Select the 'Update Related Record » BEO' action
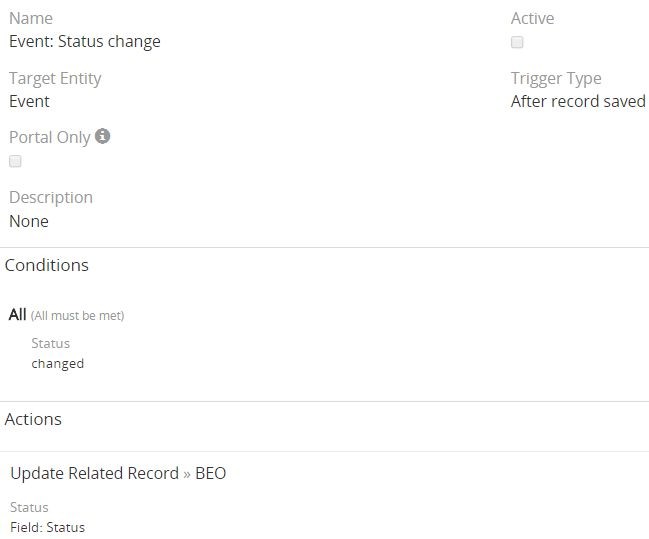Image resolution: width=649 pixels, height=539 pixels. pos(118,473)
